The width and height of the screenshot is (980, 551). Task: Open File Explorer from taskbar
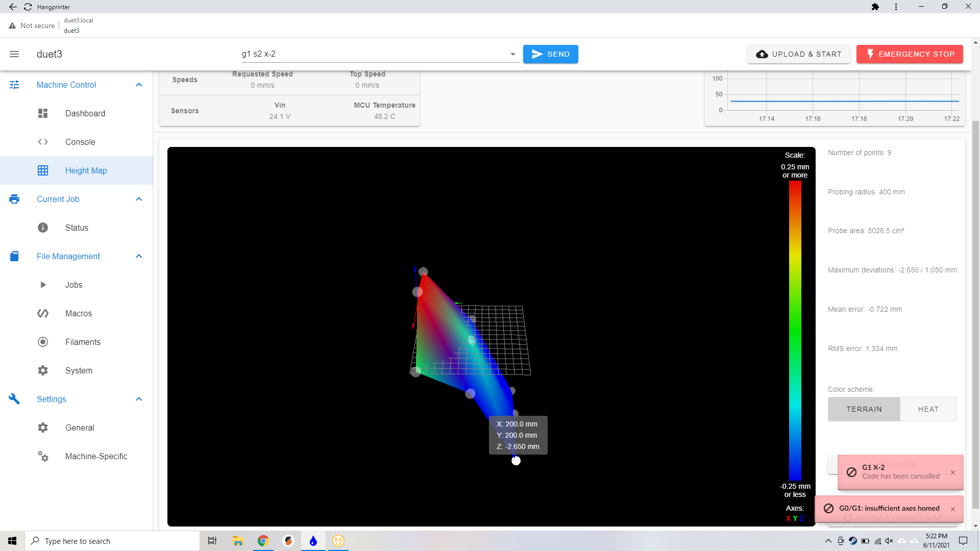[238, 541]
